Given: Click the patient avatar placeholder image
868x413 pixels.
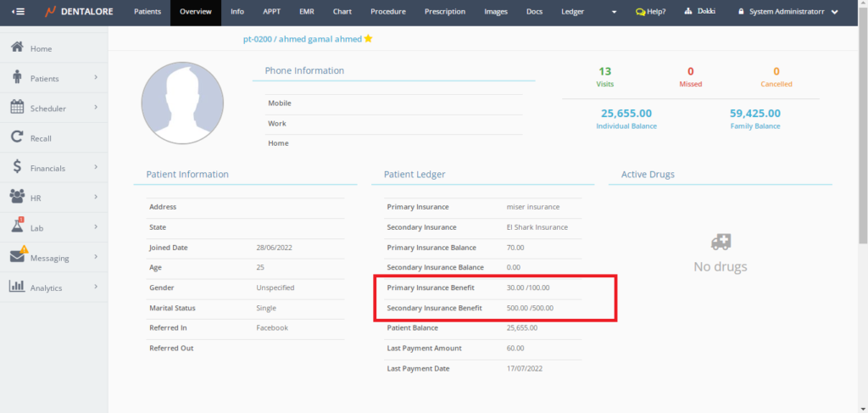Looking at the screenshot, I should 182,102.
